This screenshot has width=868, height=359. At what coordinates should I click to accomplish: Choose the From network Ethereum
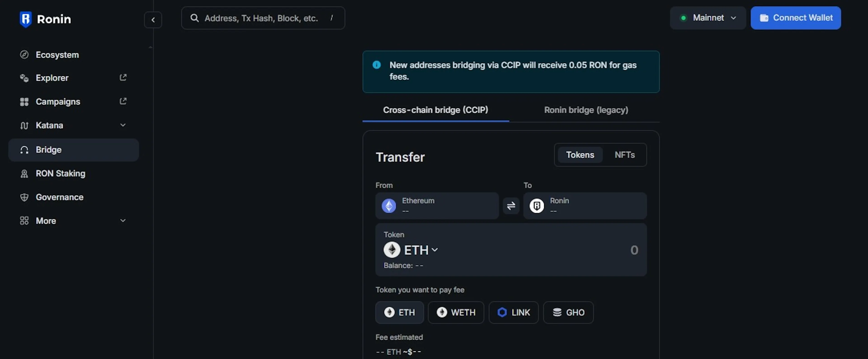click(x=437, y=206)
